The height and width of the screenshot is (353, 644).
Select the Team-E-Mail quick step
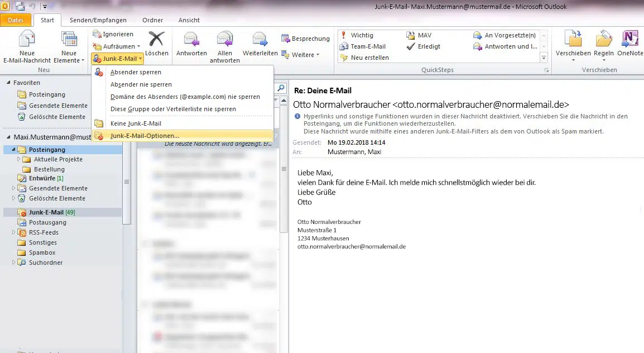[x=363, y=46]
